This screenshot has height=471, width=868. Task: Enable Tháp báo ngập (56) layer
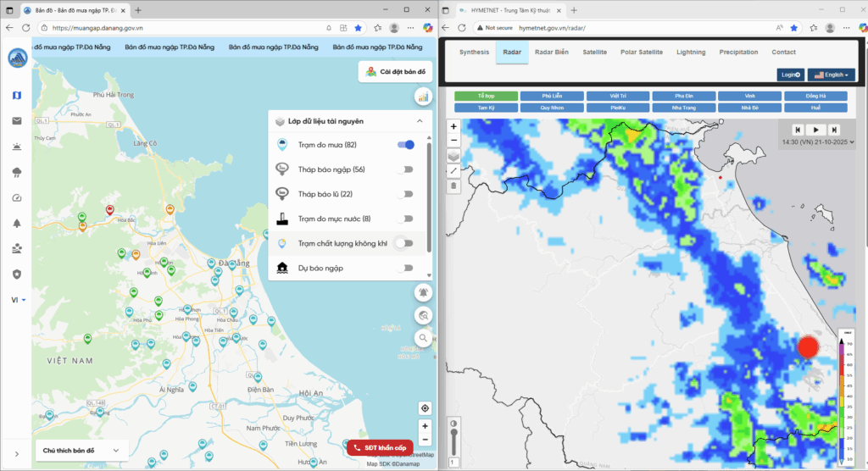(406, 169)
